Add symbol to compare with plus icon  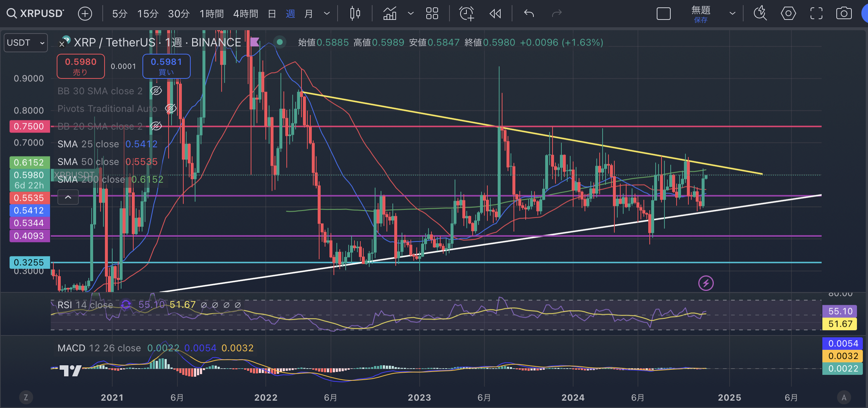pos(85,14)
